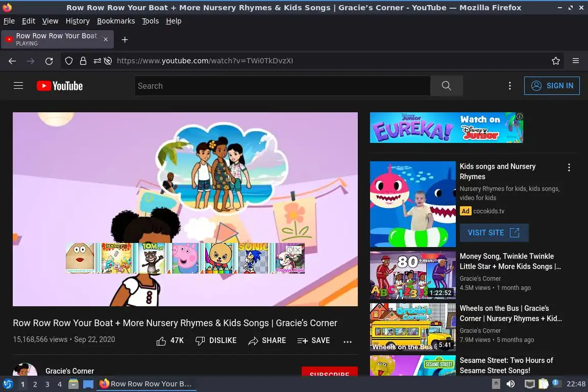Viewport: 588px width, 392px height.
Task: Open YouTube settings three-dot menu
Action: pyautogui.click(x=509, y=86)
